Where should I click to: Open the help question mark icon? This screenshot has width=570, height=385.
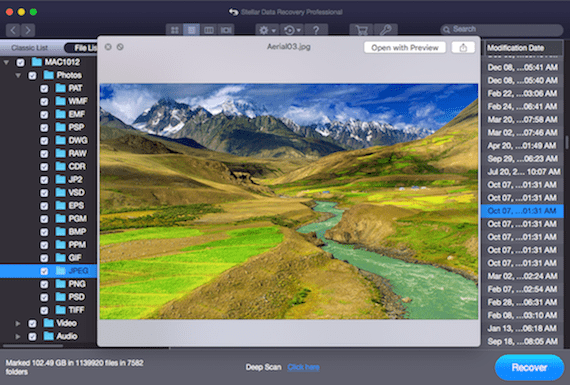[x=316, y=30]
